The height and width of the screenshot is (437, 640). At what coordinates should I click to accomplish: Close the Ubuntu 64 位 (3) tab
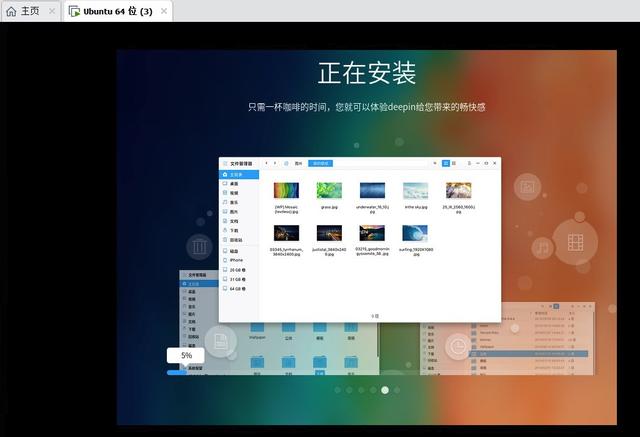(x=164, y=11)
